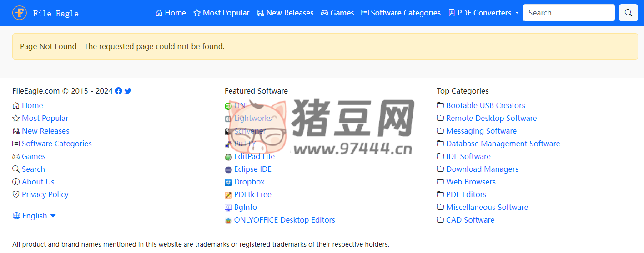Click the File Eagle brand name
Screen dimensions: 644x253
tap(55, 13)
